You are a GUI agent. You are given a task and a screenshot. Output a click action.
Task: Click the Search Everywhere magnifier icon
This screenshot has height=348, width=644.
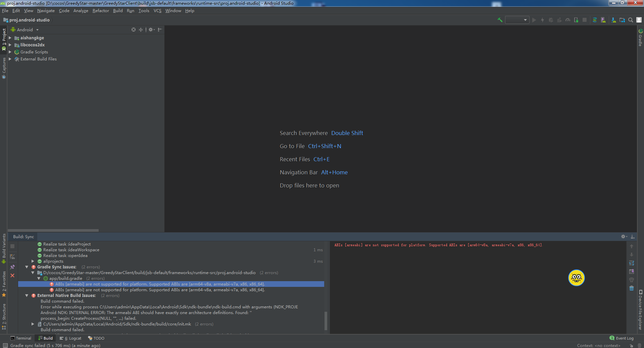pos(631,20)
